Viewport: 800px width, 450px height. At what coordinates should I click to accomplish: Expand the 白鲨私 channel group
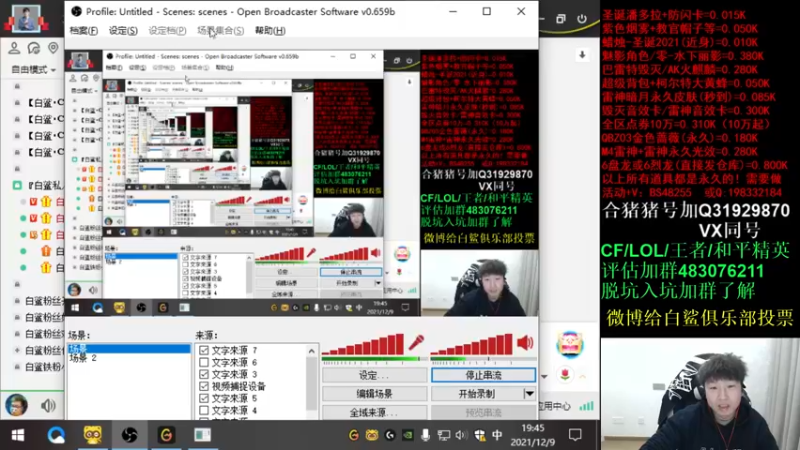[x=17, y=185]
